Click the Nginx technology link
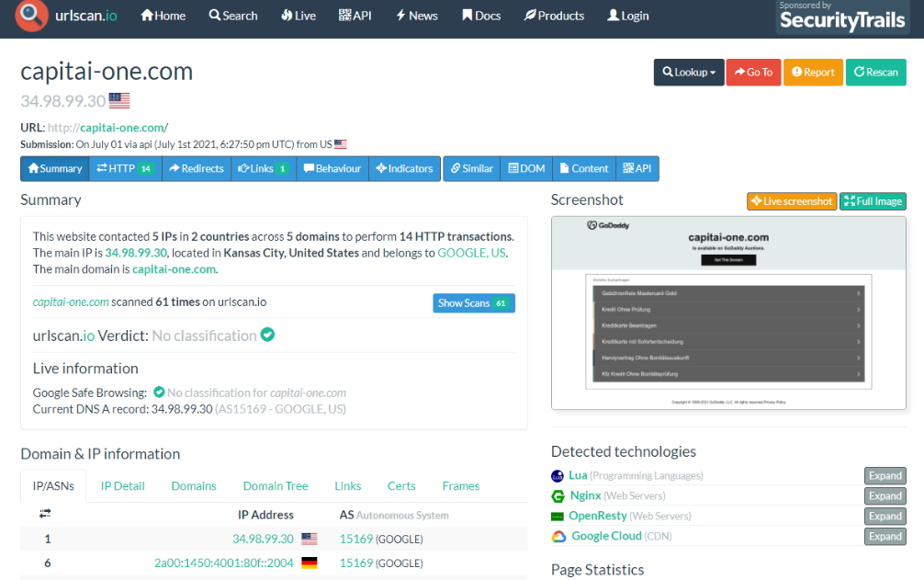The height and width of the screenshot is (580, 924). point(585,495)
